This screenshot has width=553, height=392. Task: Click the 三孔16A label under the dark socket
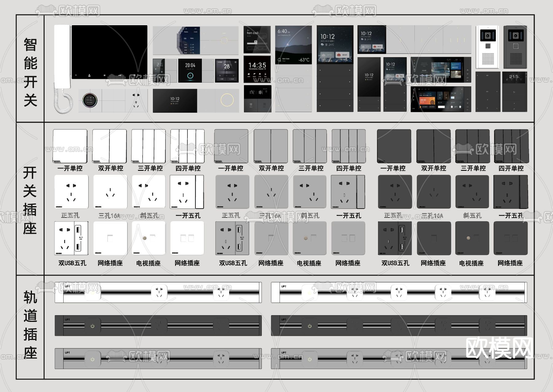(432, 216)
